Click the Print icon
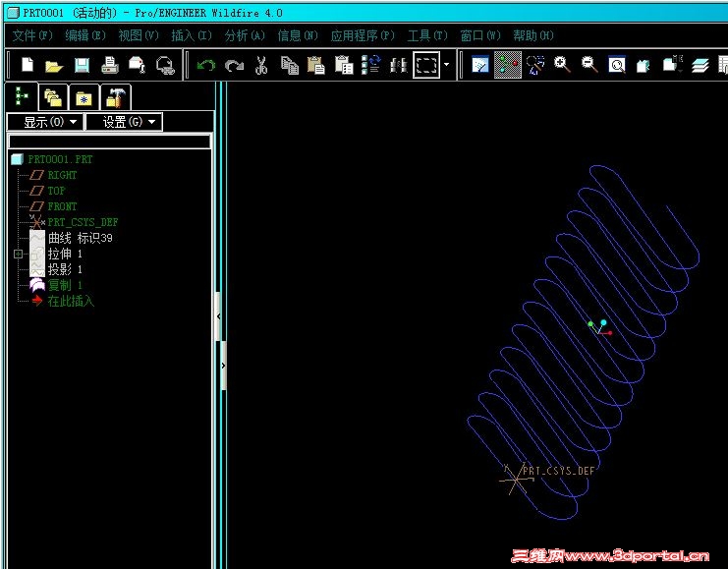Image resolution: width=728 pixels, height=569 pixels. 110,66
